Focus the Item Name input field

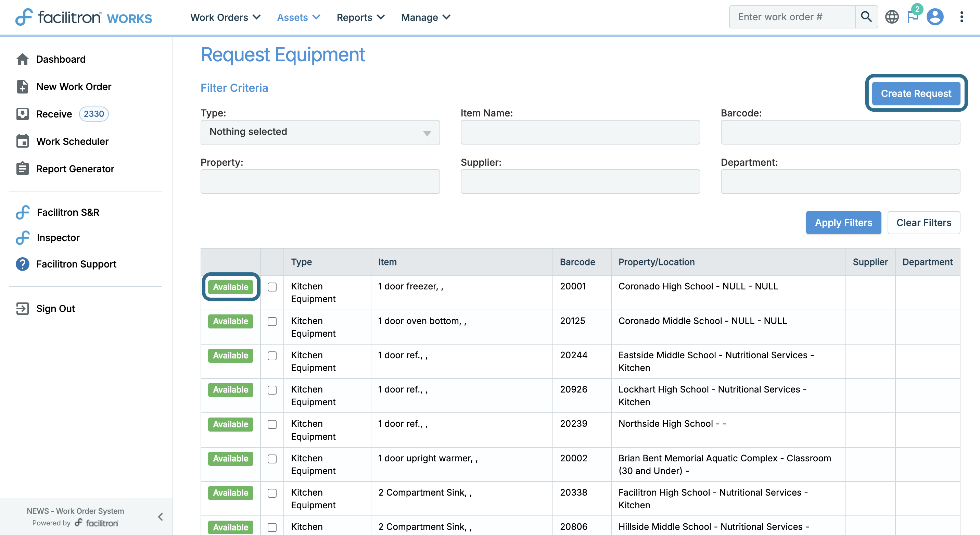[580, 132]
